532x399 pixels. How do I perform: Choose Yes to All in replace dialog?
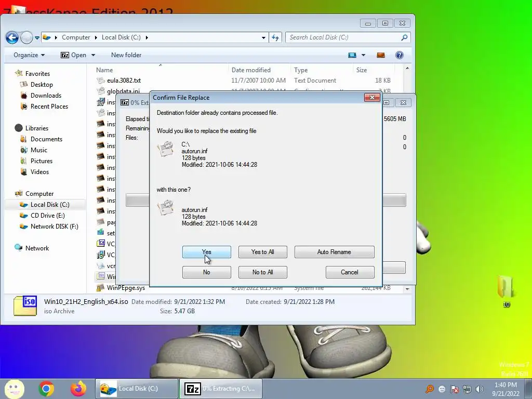262,252
